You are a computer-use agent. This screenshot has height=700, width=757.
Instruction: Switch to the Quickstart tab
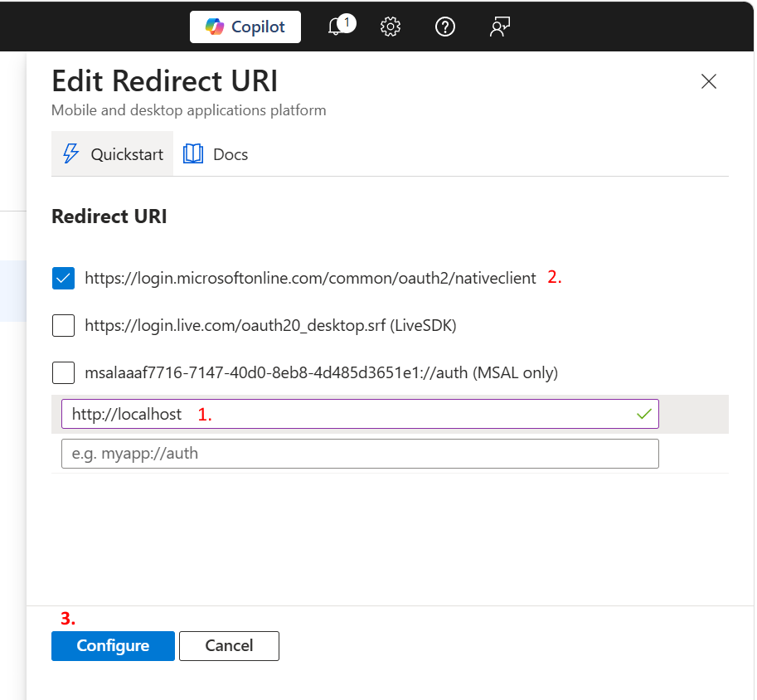[113, 154]
